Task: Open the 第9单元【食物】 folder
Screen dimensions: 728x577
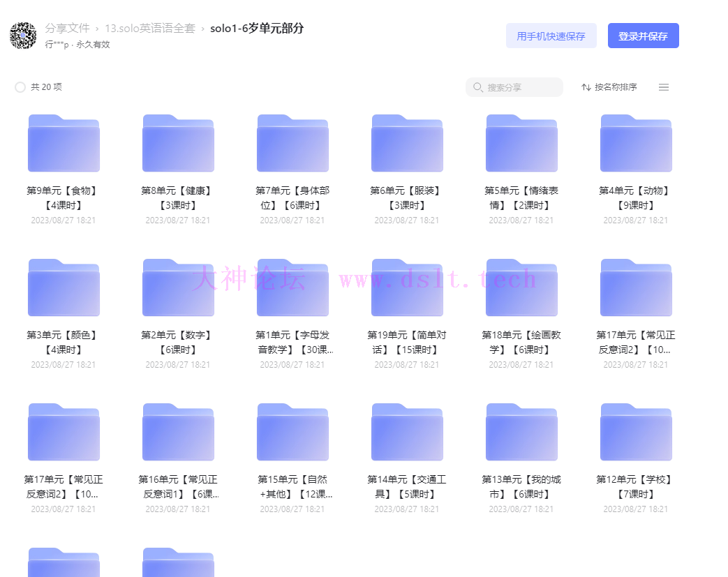Action: point(64,144)
